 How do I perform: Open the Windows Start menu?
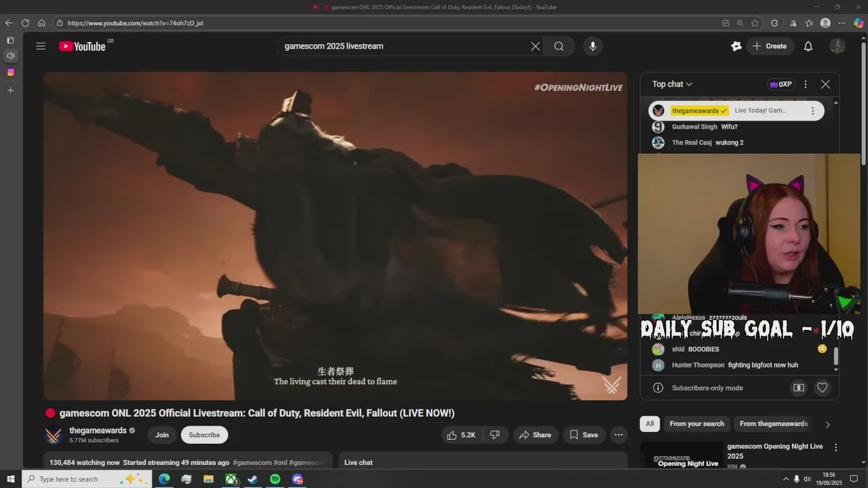10,479
